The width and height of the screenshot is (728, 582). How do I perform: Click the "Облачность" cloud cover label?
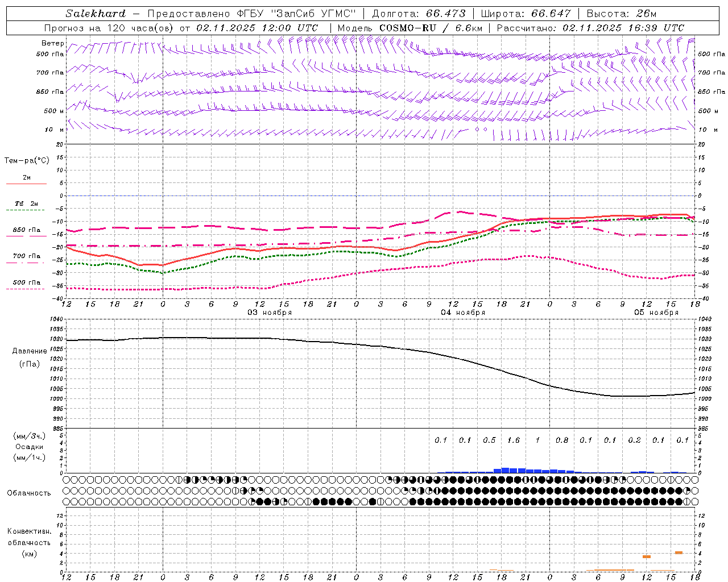pyautogui.click(x=29, y=493)
